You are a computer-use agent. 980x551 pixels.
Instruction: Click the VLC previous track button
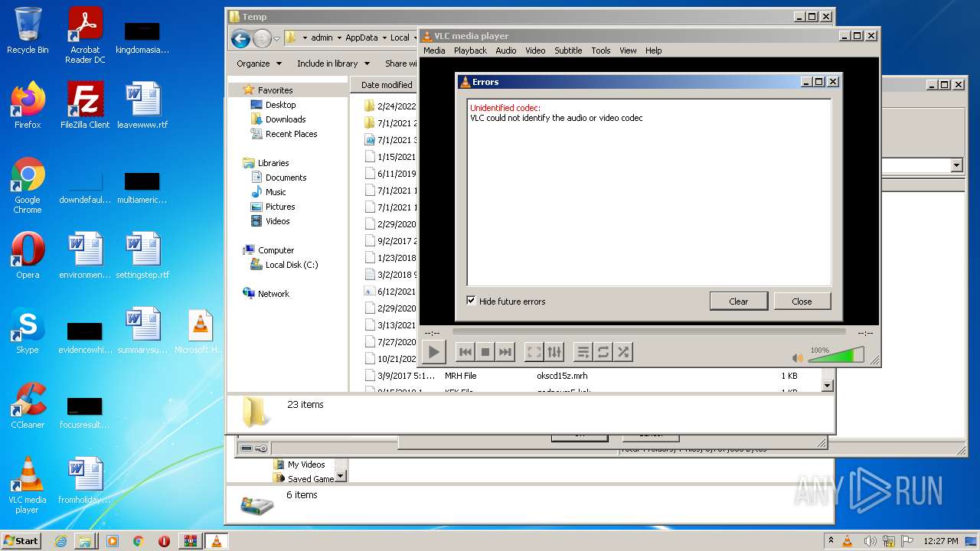coord(465,352)
